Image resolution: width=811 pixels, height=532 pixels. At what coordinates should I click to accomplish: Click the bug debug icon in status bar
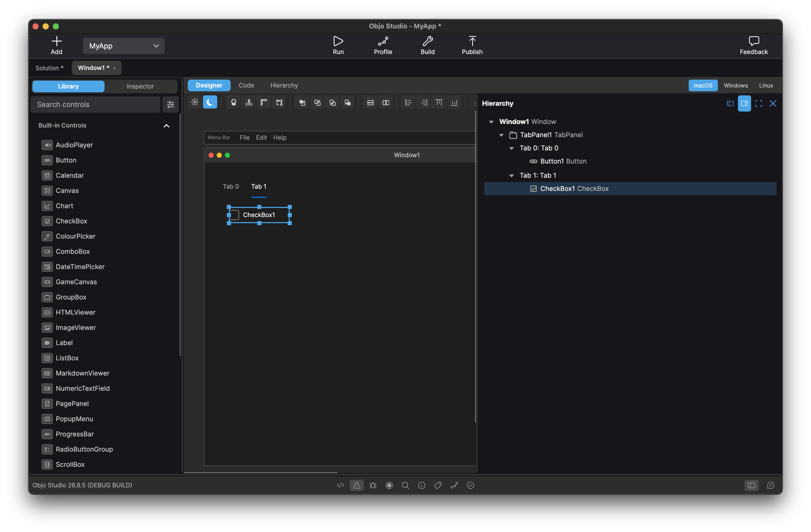pyautogui.click(x=373, y=485)
